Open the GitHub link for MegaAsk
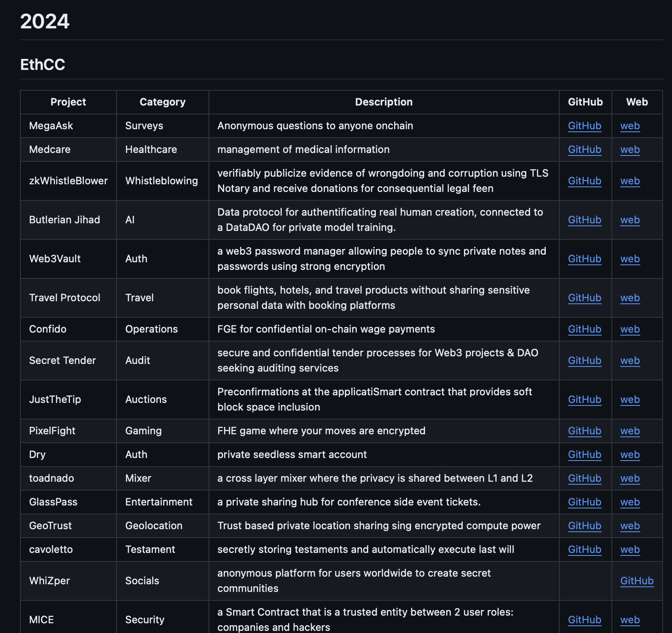Viewport: 672px width, 633px height. (584, 126)
